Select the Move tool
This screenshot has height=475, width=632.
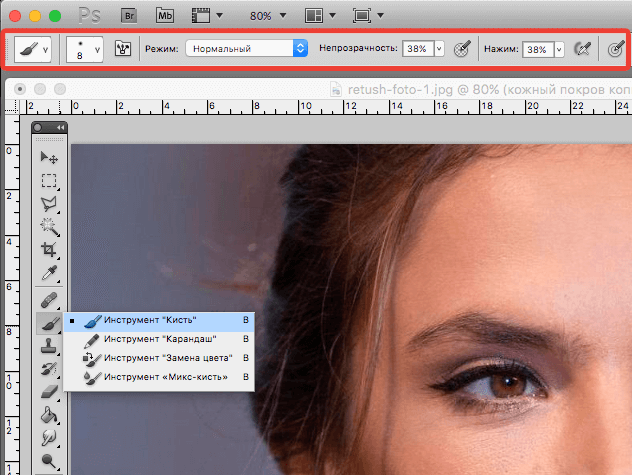click(48, 157)
